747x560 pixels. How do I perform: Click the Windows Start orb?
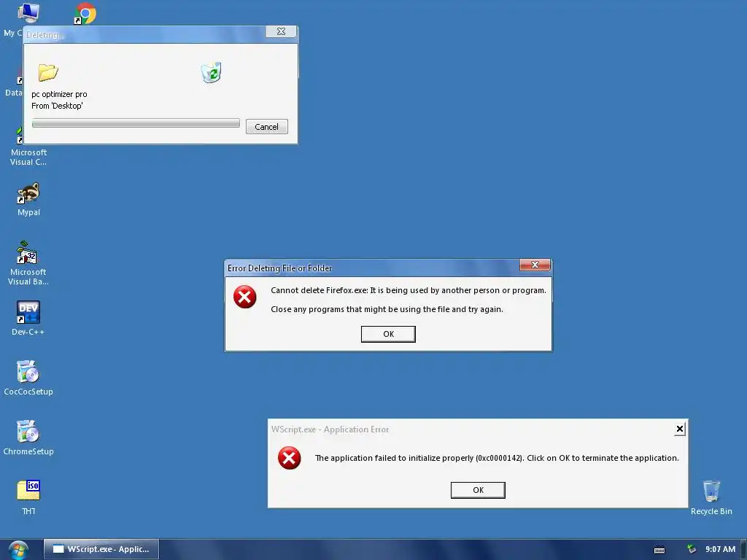click(x=18, y=550)
